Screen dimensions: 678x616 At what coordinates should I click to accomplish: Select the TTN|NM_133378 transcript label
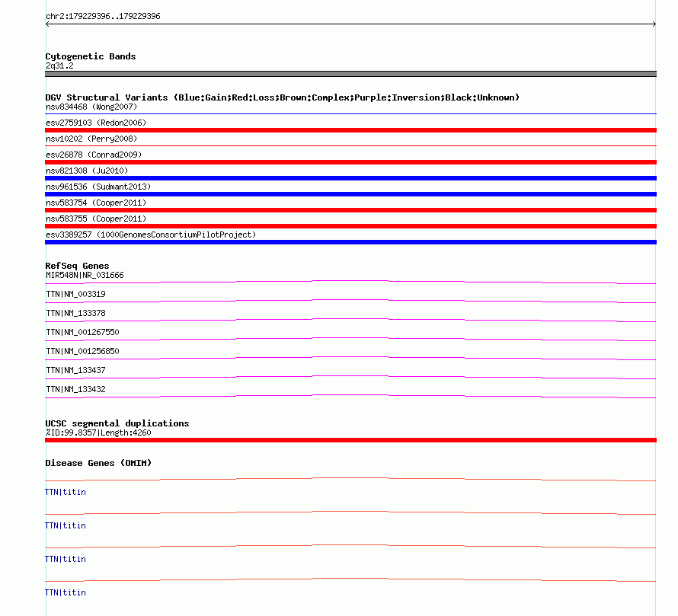[75, 314]
